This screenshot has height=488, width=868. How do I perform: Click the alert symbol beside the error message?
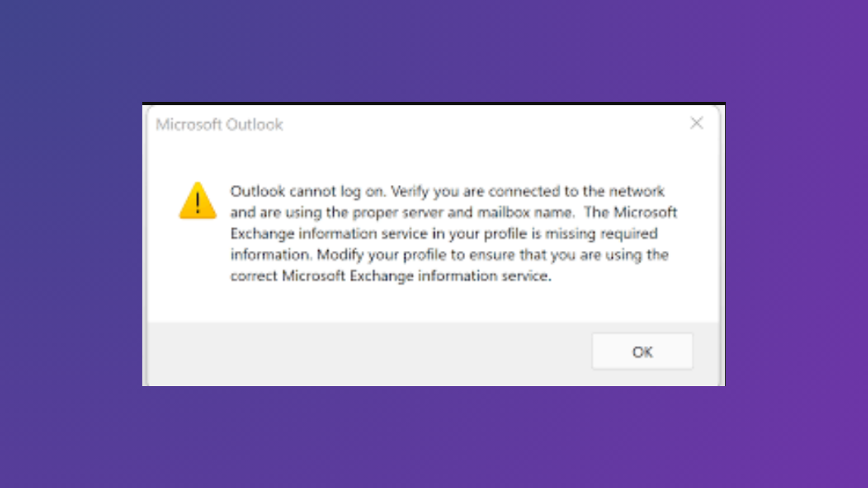pos(198,202)
